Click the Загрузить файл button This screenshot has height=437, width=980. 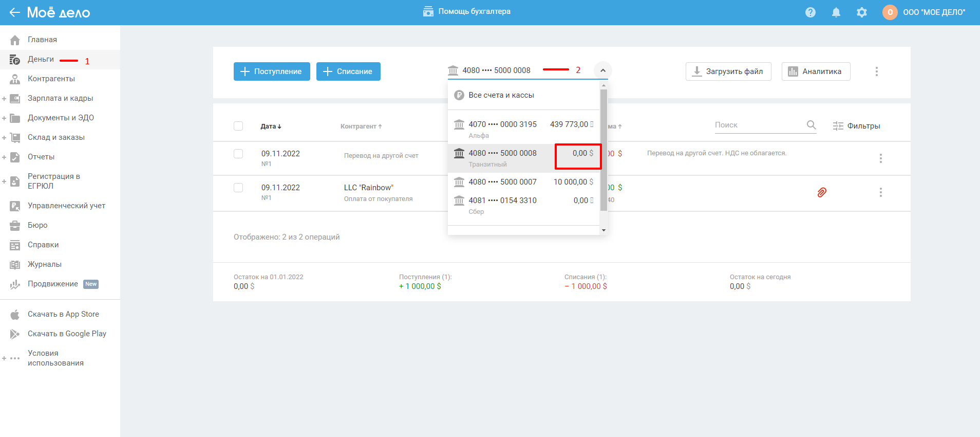(728, 71)
